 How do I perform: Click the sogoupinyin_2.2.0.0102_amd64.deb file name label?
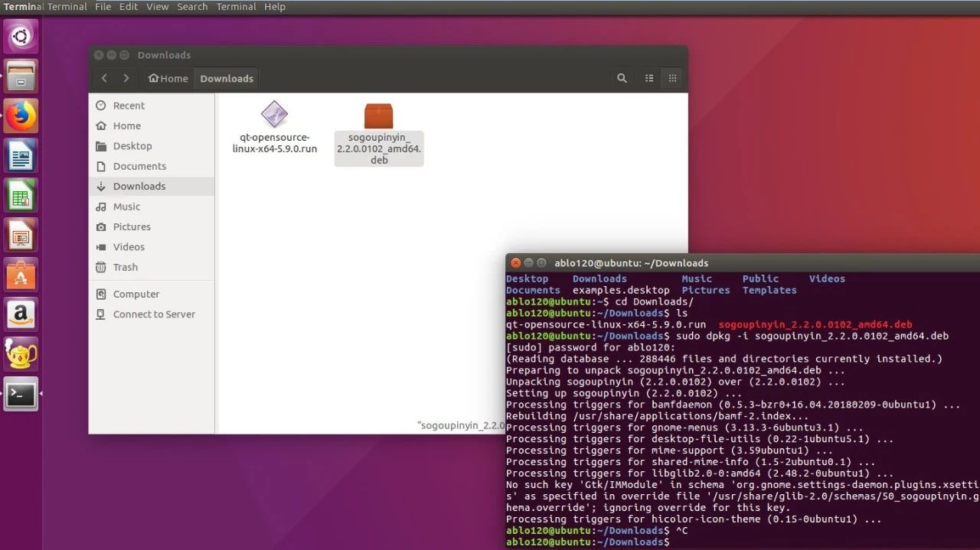(379, 149)
